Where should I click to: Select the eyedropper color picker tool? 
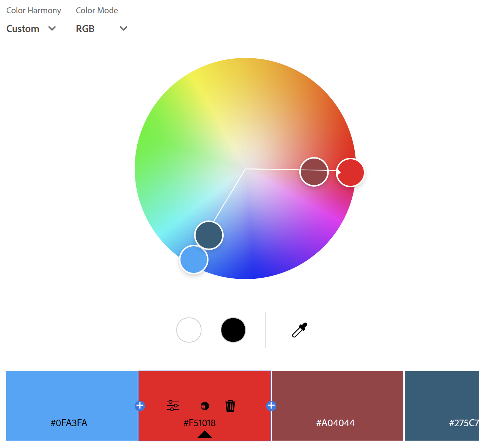[x=300, y=330]
